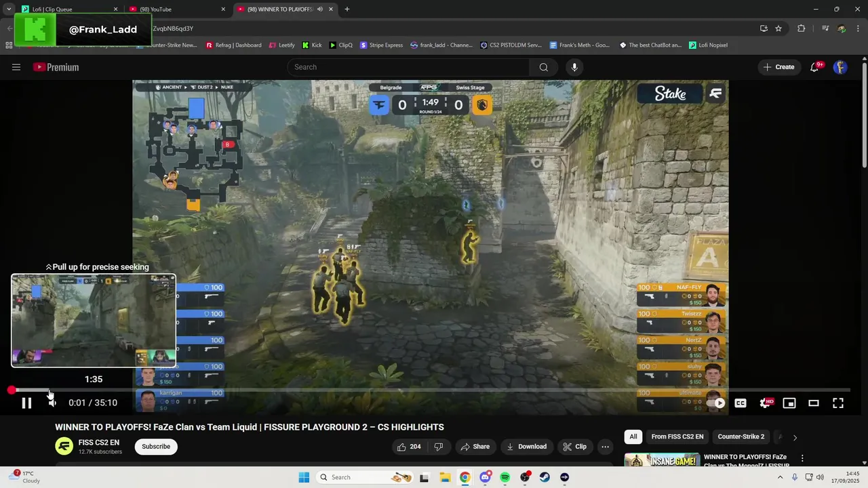The height and width of the screenshot is (488, 868).
Task: Open the Stripe Express bookmark
Action: click(x=381, y=45)
